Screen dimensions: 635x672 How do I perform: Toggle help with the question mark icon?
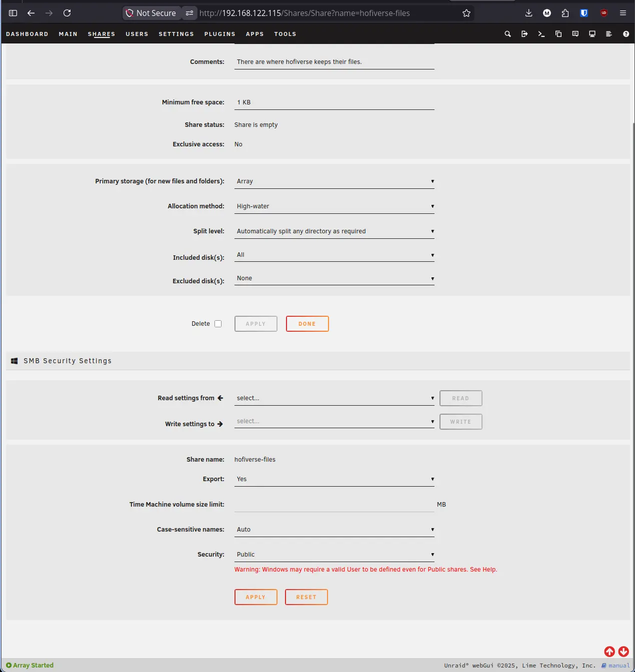tap(626, 34)
